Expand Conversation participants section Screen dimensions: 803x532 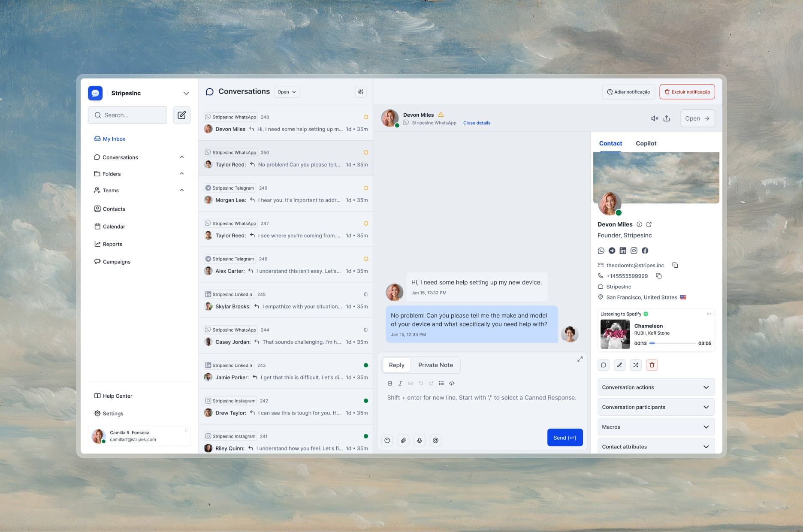(x=656, y=407)
